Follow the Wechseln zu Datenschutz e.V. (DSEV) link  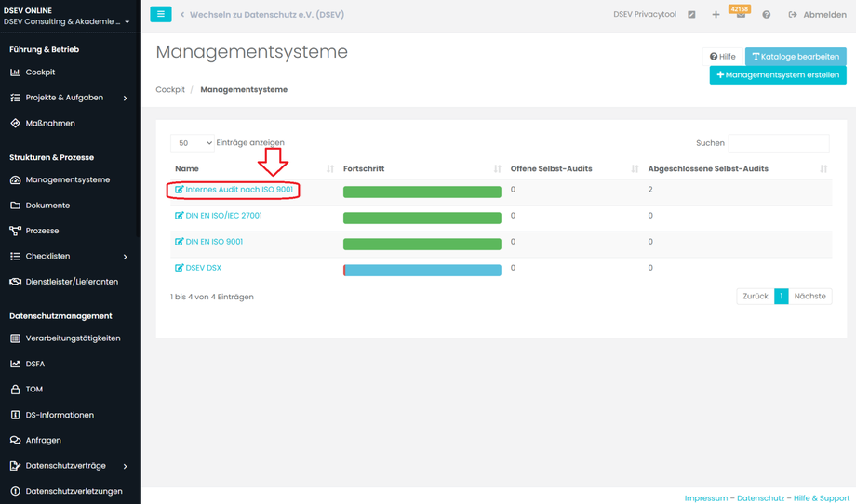pyautogui.click(x=267, y=15)
